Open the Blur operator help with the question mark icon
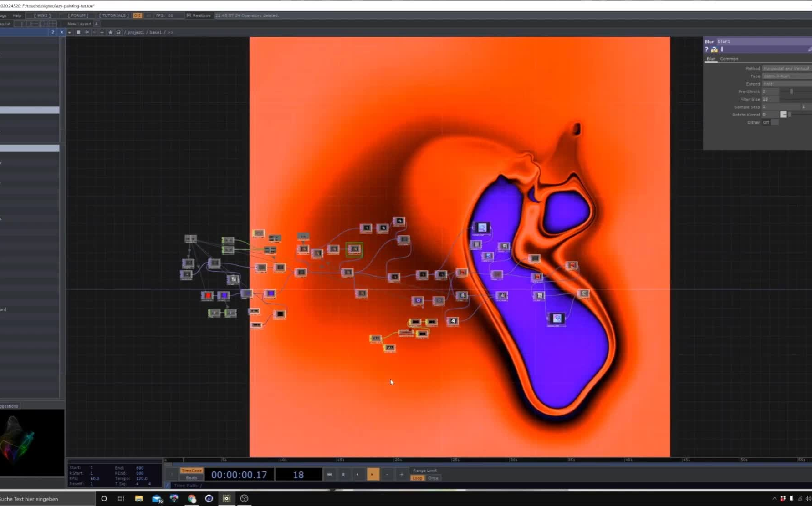This screenshot has width=812, height=506. (706, 49)
